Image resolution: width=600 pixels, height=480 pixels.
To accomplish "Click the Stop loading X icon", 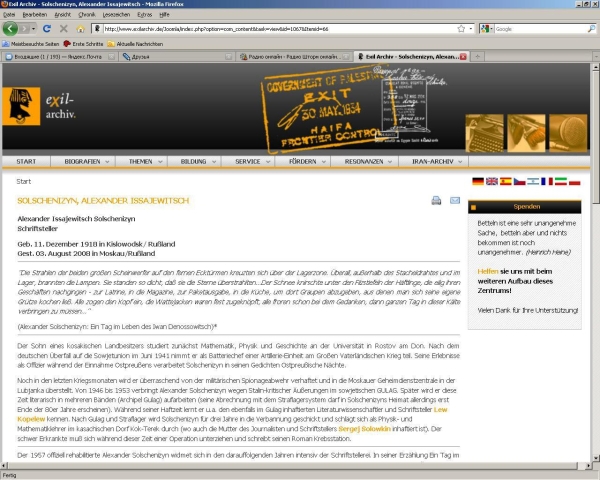I will 64,29.
